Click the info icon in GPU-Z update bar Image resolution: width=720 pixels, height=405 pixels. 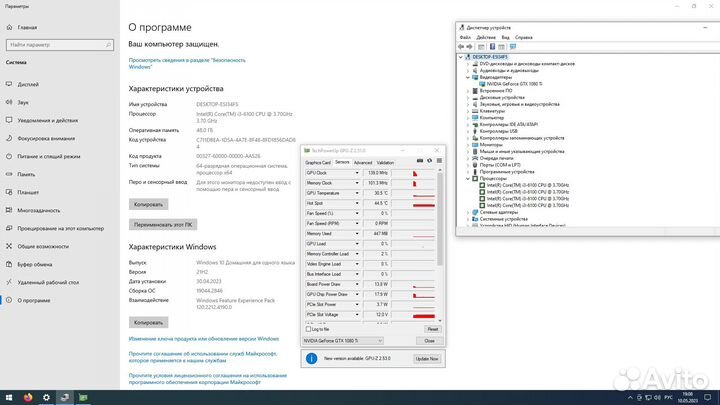coord(311,358)
